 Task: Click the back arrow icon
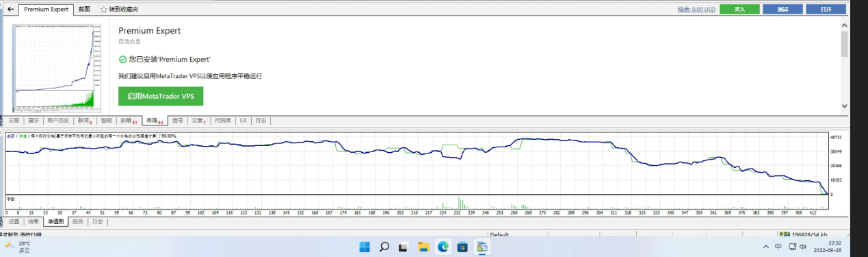[x=10, y=10]
